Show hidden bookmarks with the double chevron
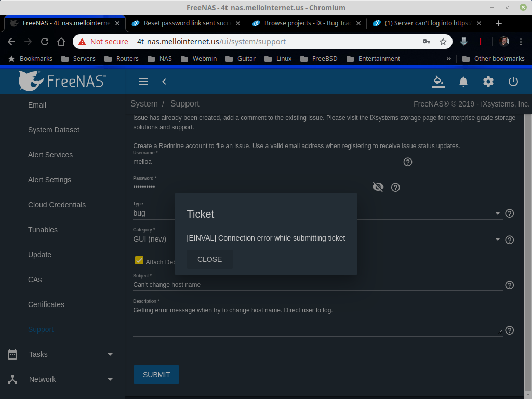532x399 pixels. (x=449, y=58)
